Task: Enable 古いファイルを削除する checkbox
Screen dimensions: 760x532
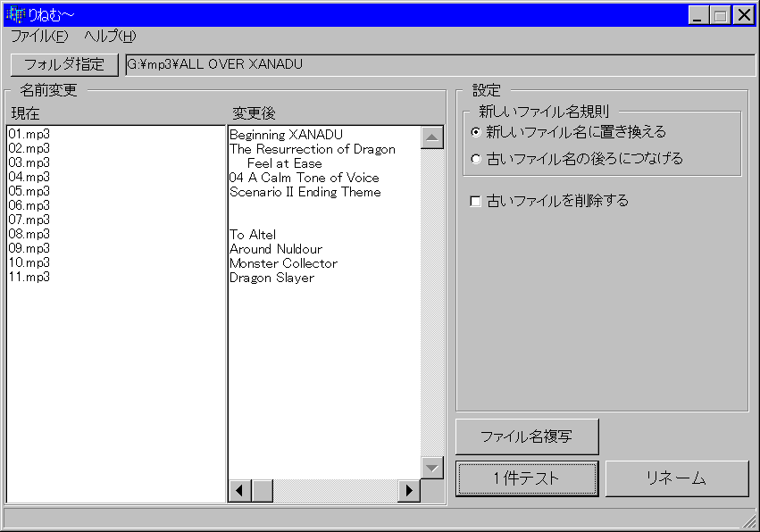Action: [549, 201]
